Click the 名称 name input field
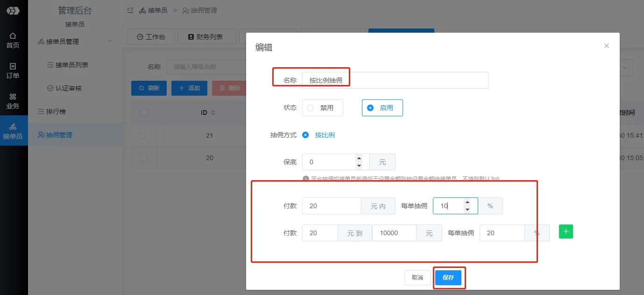 [x=395, y=80]
